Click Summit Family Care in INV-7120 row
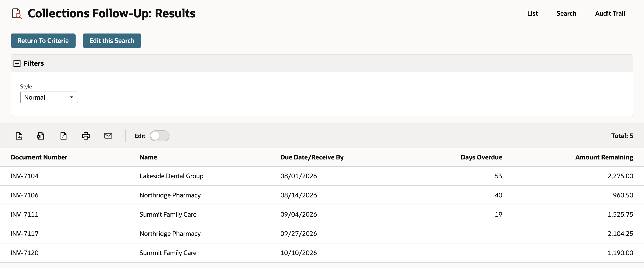 coord(168,253)
